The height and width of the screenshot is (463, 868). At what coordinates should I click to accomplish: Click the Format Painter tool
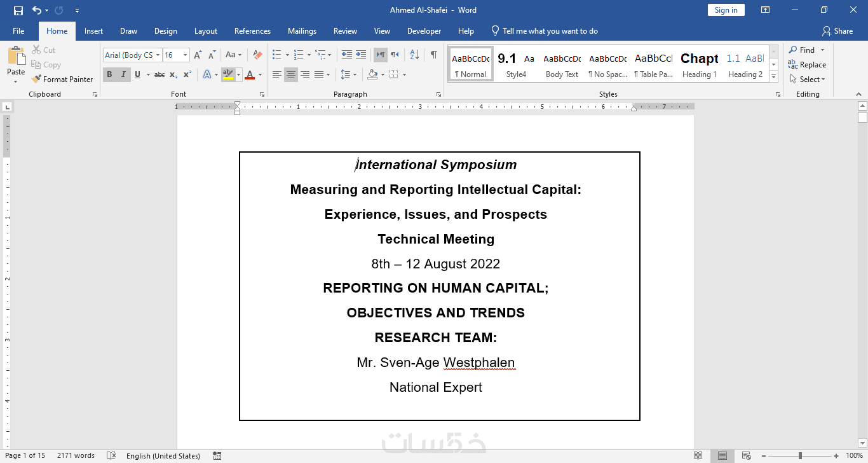[x=62, y=79]
